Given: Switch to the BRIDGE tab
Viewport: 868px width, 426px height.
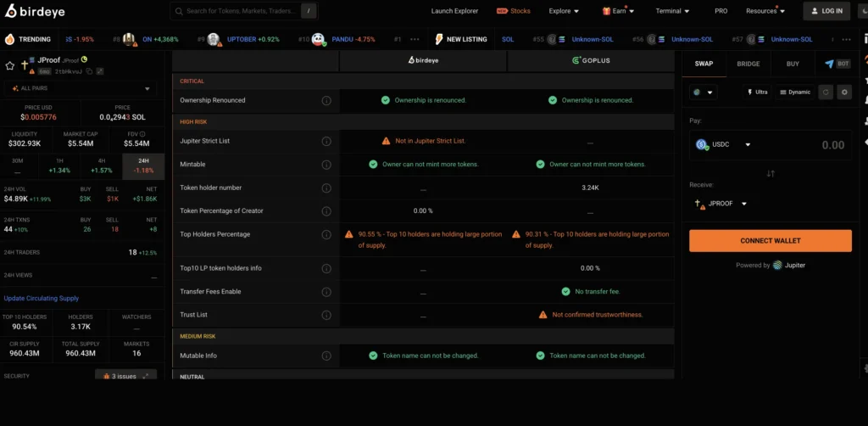Looking at the screenshot, I should click(x=748, y=64).
